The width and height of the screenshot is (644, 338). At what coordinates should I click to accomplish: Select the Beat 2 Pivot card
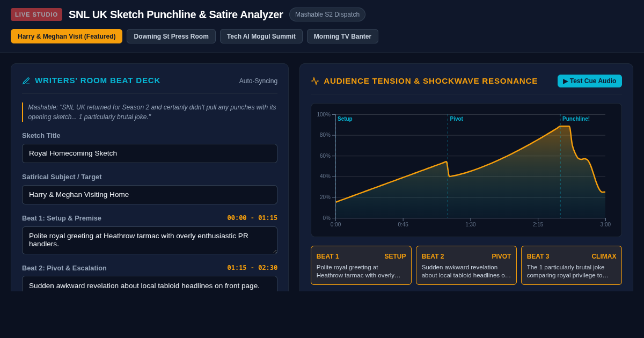tap(466, 266)
